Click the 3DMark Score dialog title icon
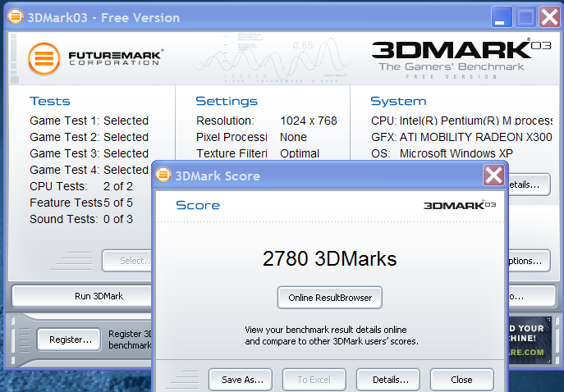The height and width of the screenshot is (392, 564). pyautogui.click(x=163, y=175)
